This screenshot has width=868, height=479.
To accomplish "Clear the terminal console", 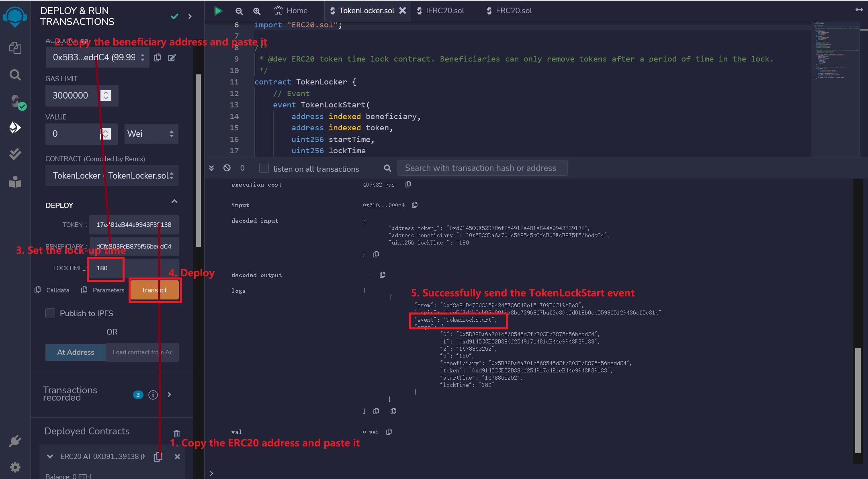I will tap(227, 168).
